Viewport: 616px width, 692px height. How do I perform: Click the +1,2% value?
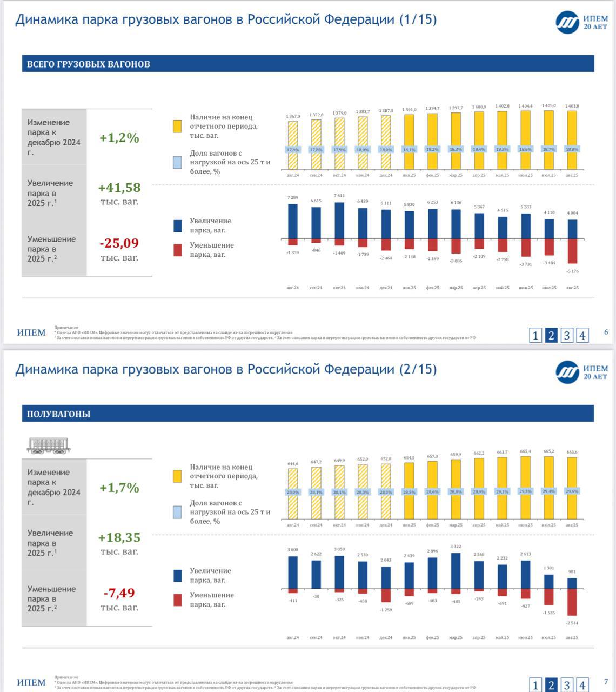tap(119, 138)
